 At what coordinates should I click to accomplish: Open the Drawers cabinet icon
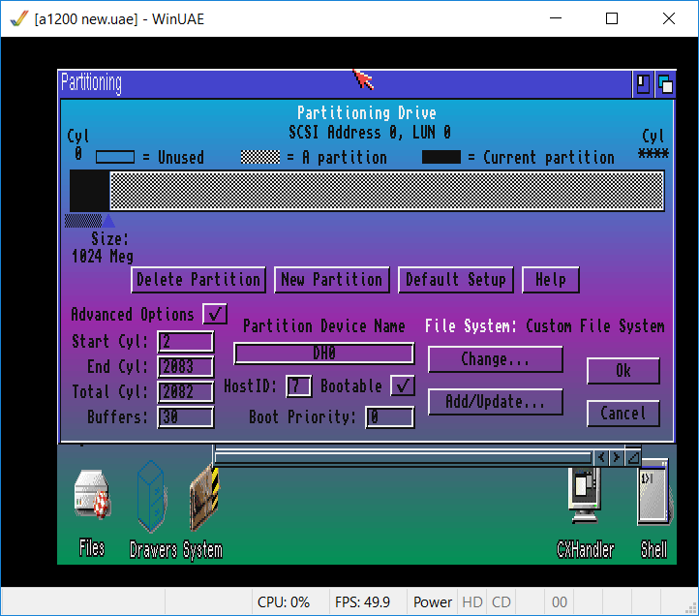click(x=150, y=496)
